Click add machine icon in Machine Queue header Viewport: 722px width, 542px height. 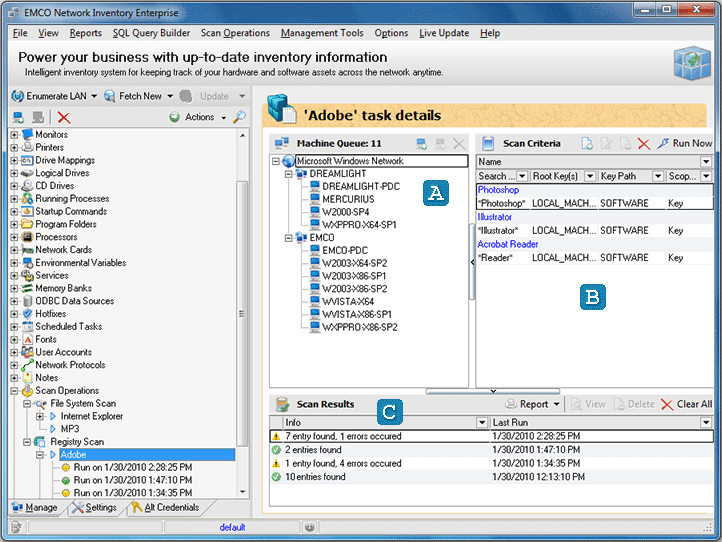[422, 144]
